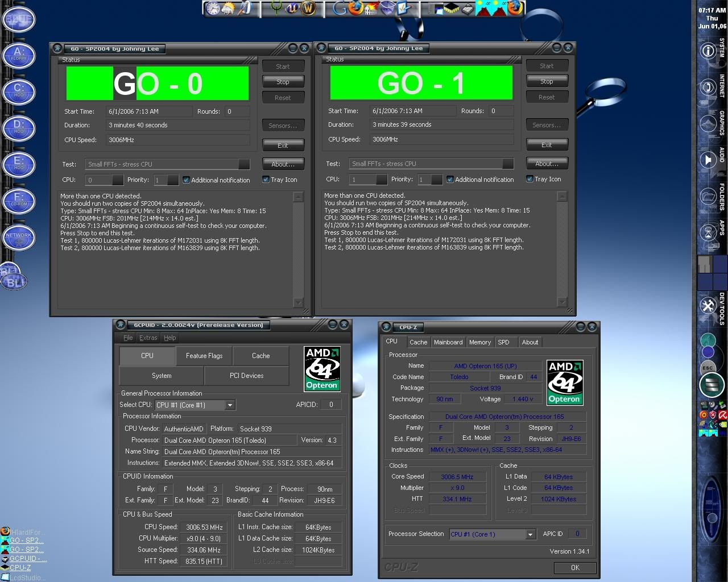728x582 pixels.
Task: Open Help menu in GCPUID
Action: [169, 338]
